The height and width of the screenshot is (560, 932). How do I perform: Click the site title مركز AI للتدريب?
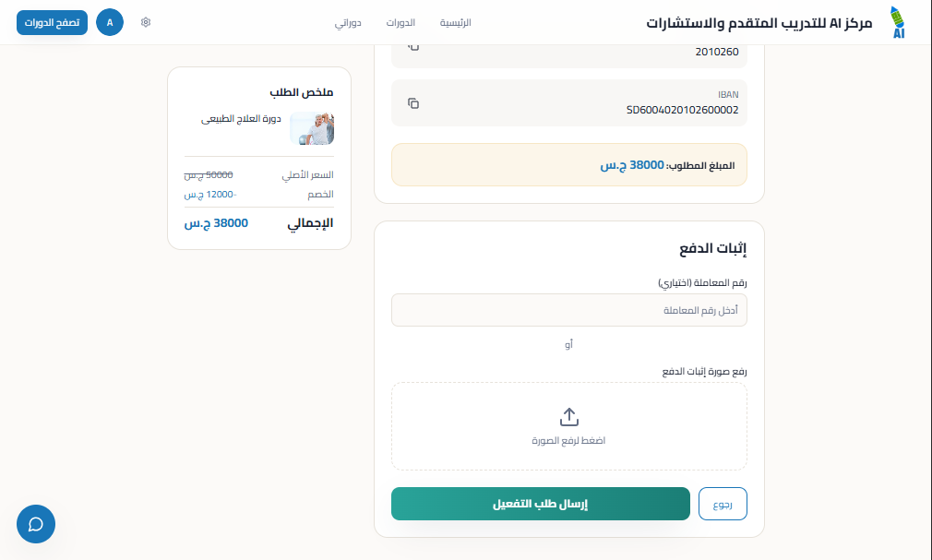tap(759, 22)
